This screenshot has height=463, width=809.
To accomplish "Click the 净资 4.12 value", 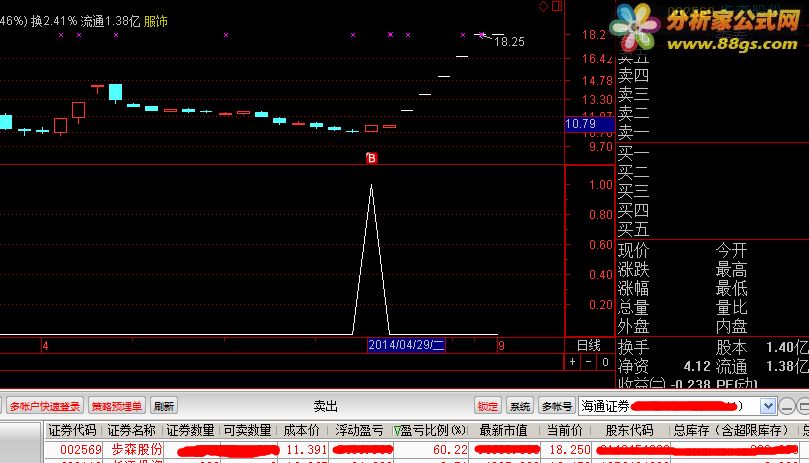I will [x=697, y=366].
